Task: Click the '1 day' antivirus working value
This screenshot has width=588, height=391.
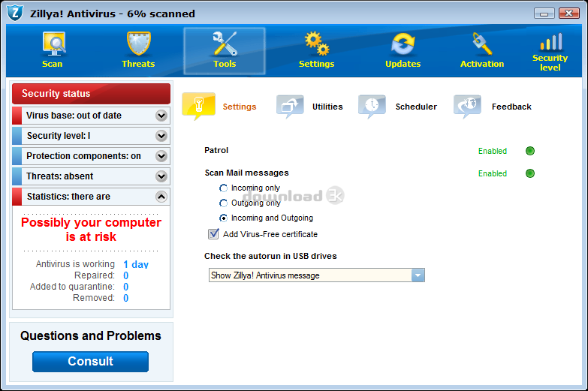Action: 136,264
